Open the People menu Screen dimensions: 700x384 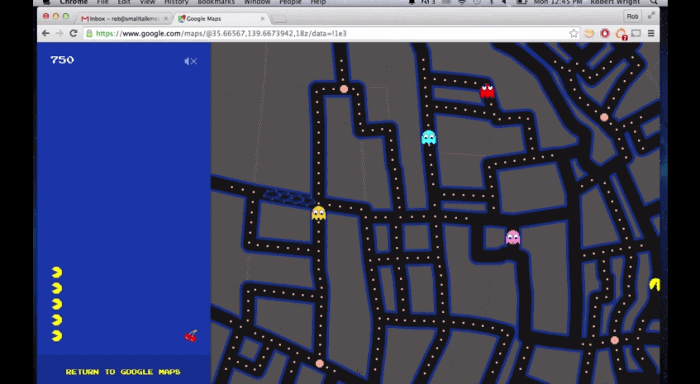(290, 2)
